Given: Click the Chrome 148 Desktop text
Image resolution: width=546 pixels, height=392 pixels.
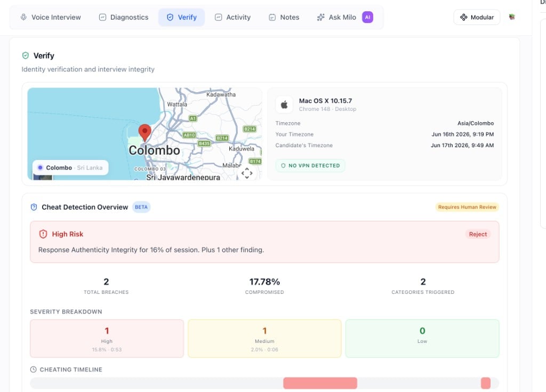Looking at the screenshot, I should pyautogui.click(x=328, y=109).
